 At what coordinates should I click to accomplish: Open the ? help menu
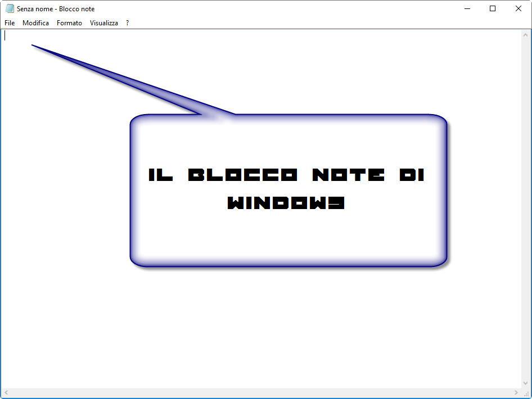(127, 22)
